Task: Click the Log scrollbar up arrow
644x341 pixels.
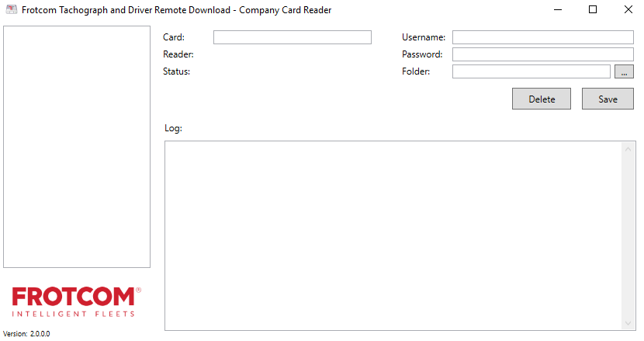Action: click(628, 148)
